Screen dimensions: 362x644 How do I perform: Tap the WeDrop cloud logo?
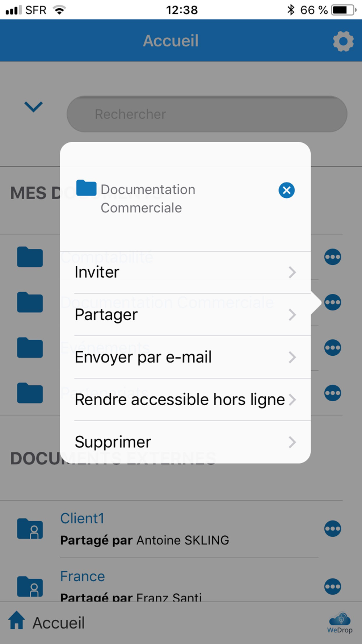click(x=340, y=623)
